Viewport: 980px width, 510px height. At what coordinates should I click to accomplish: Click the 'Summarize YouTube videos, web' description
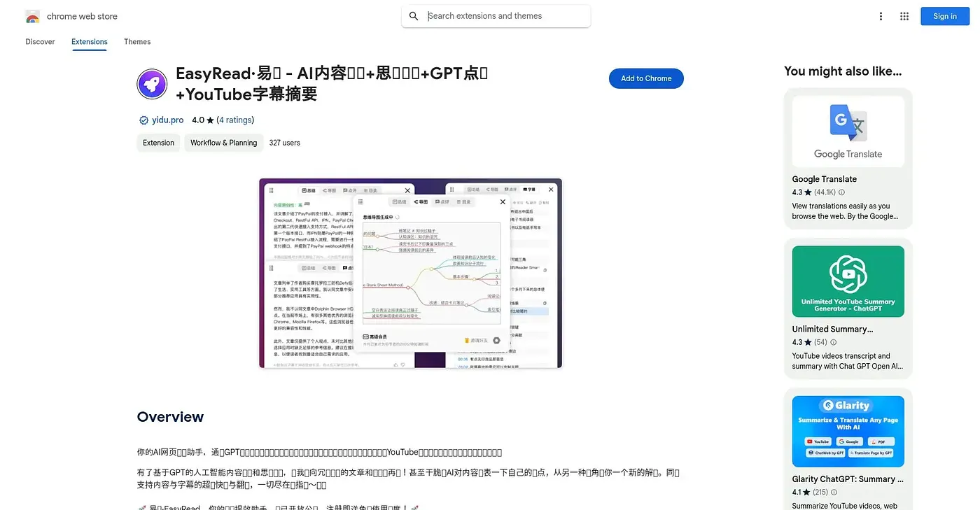click(x=845, y=506)
